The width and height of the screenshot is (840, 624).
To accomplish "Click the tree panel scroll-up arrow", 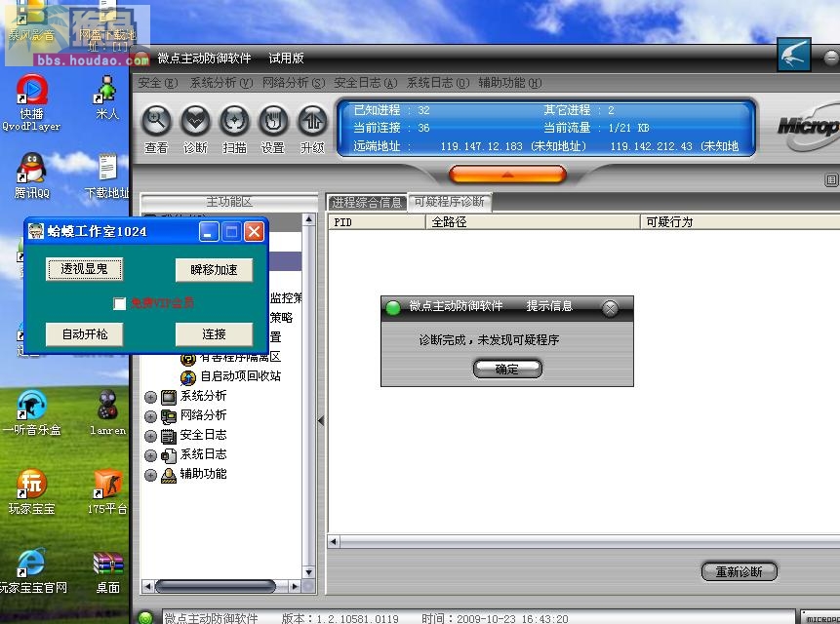I will click(308, 219).
